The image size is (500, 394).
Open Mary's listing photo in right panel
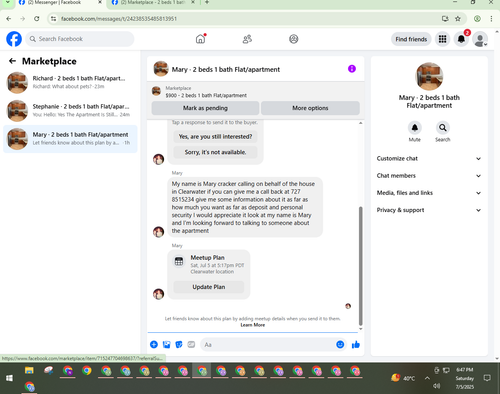click(429, 76)
